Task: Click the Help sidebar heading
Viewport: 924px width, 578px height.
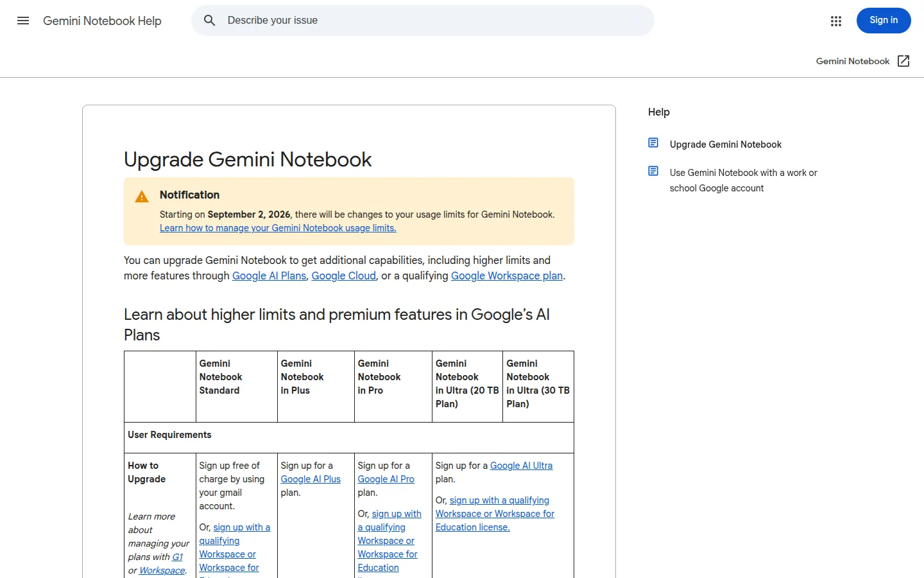Action: (659, 112)
